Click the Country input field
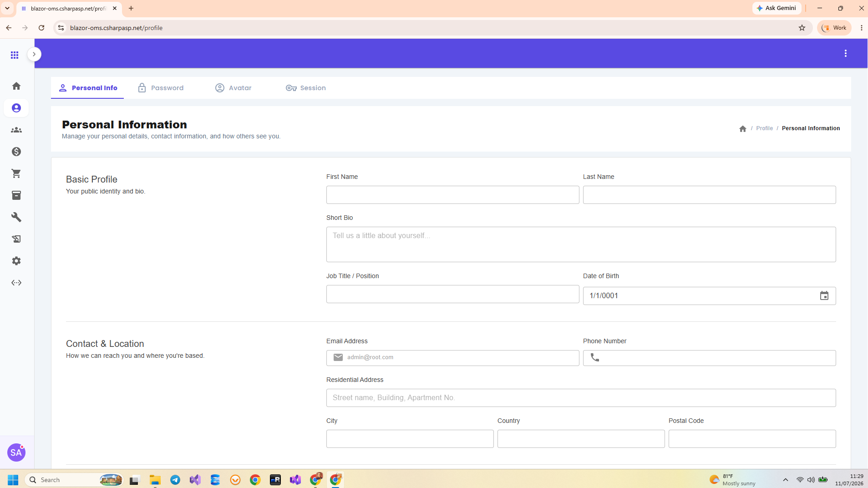The width and height of the screenshot is (868, 488). [581, 439]
